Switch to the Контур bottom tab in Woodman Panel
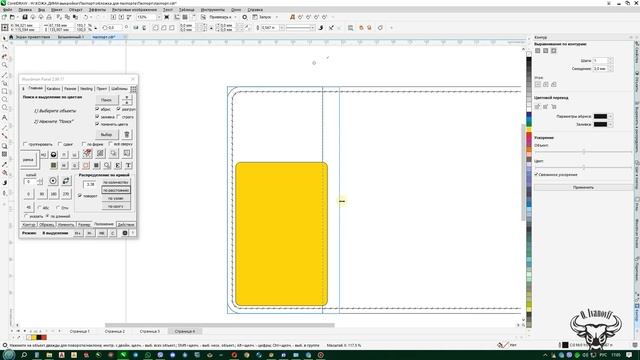This screenshot has width=640, height=360. pos(29,224)
